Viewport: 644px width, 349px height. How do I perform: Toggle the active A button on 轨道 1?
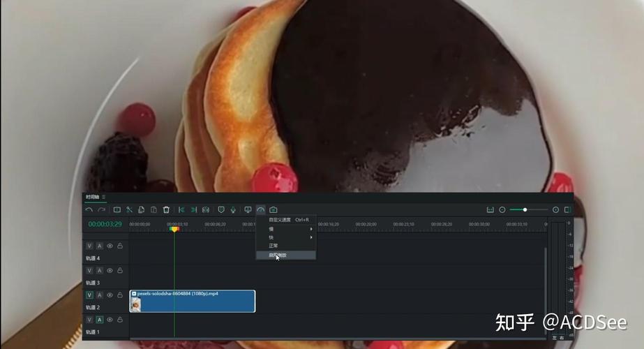99,320
